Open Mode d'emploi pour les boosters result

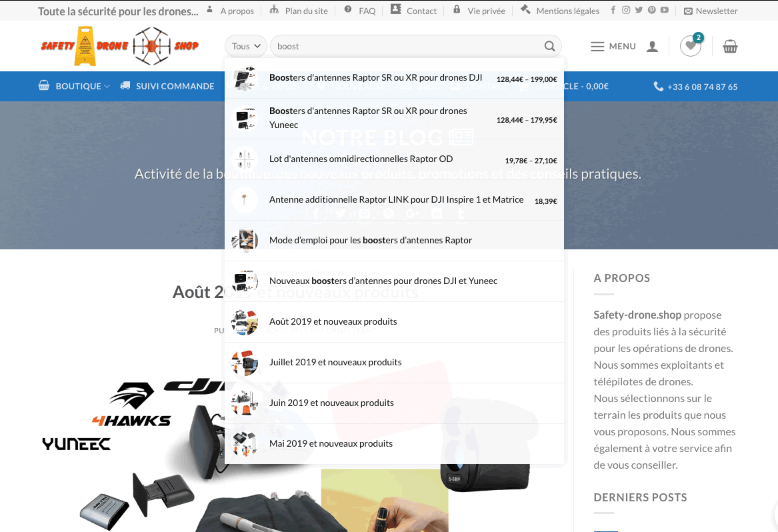395,241
